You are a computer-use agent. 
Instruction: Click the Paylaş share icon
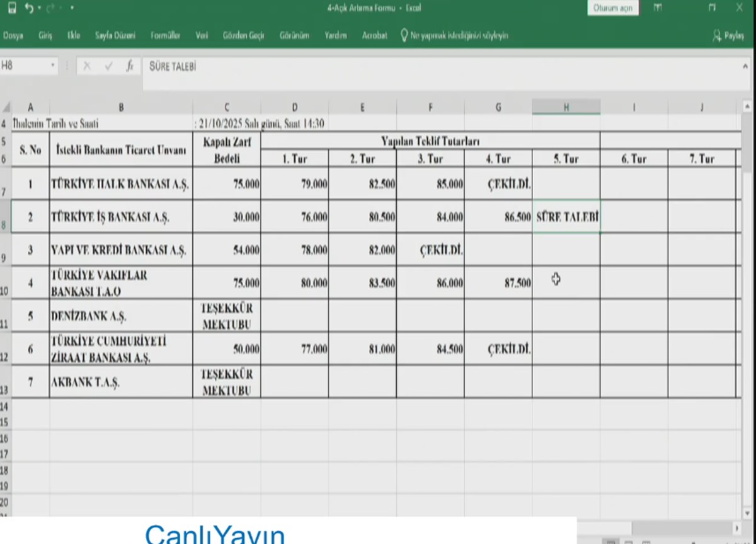[x=728, y=36]
